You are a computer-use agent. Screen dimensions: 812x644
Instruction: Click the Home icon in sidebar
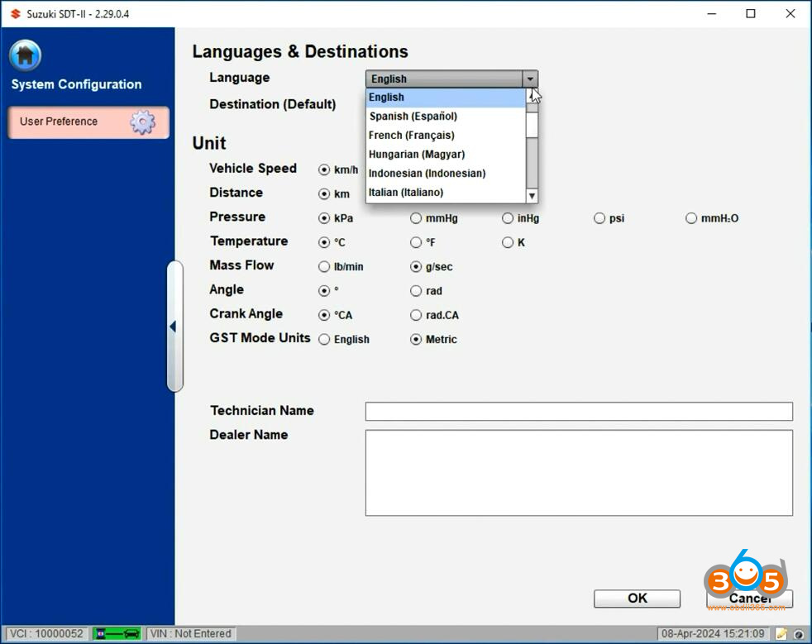point(26,55)
